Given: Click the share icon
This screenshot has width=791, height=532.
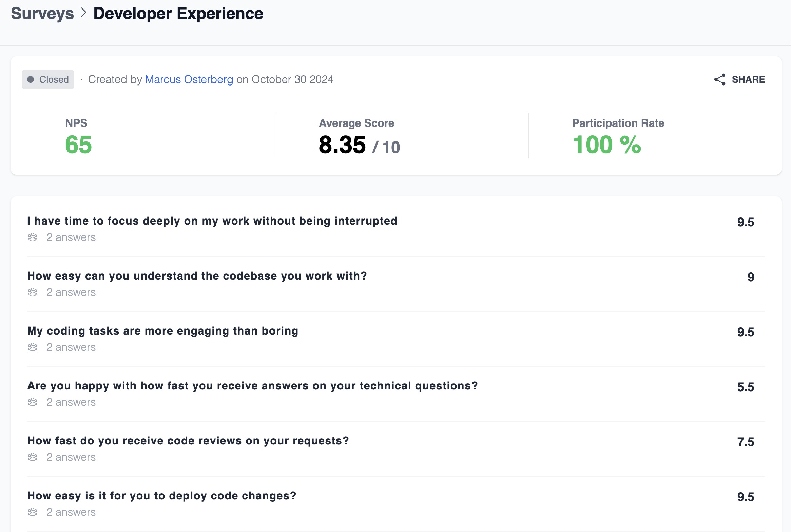Looking at the screenshot, I should pos(719,79).
